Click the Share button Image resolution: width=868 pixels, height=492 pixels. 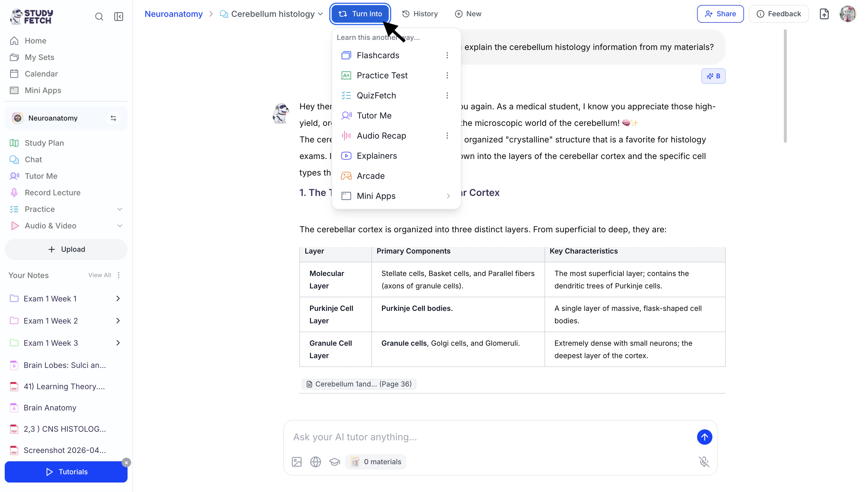click(x=720, y=14)
